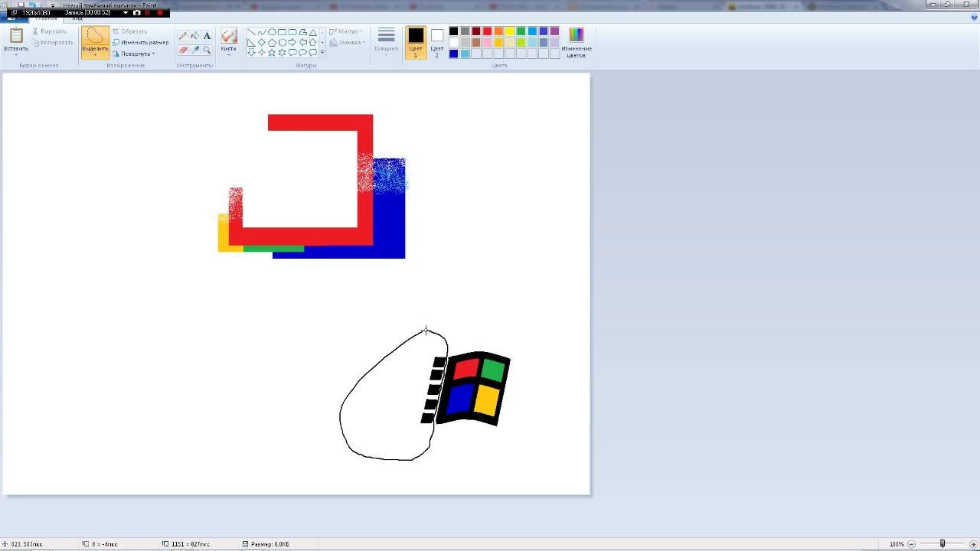Screen dimensions: 980x551
Task: Pick the red color swatch
Action: [x=487, y=31]
